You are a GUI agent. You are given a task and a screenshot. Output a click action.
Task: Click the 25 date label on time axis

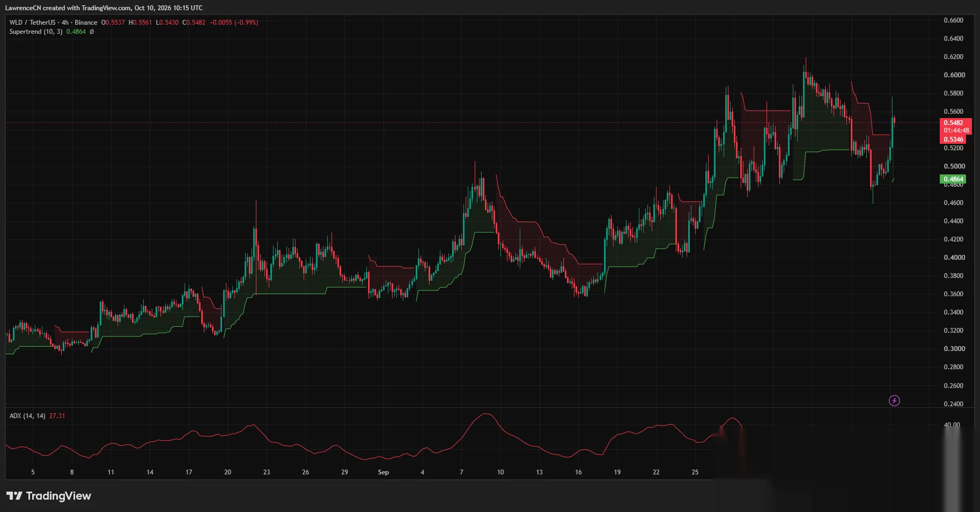(x=695, y=472)
